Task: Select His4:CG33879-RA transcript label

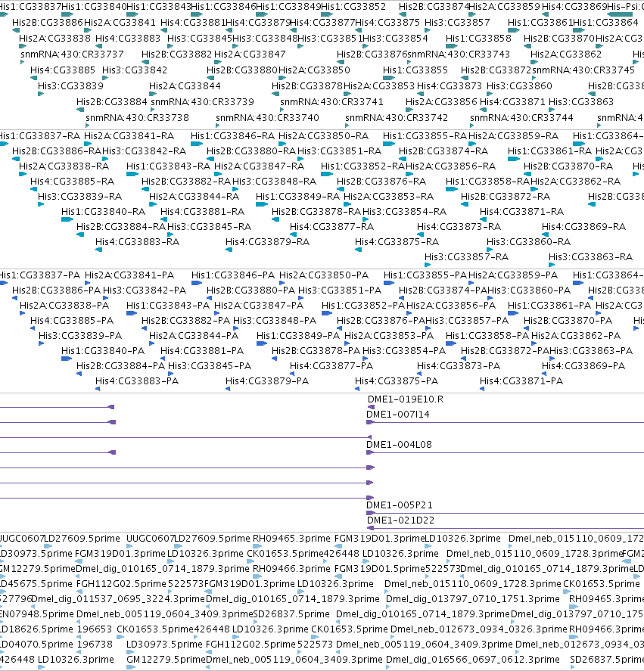Action: (267, 242)
